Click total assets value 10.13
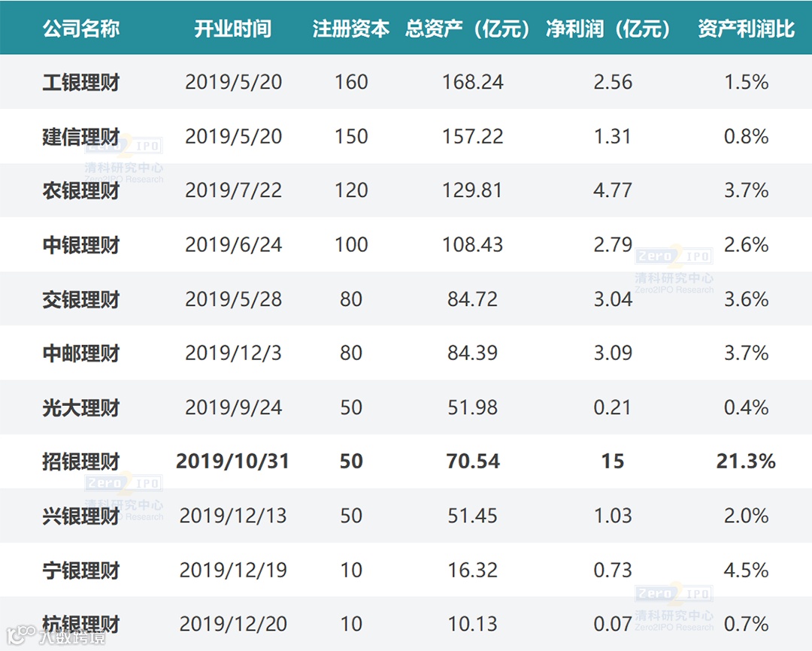This screenshot has height=651, width=812. (x=473, y=624)
